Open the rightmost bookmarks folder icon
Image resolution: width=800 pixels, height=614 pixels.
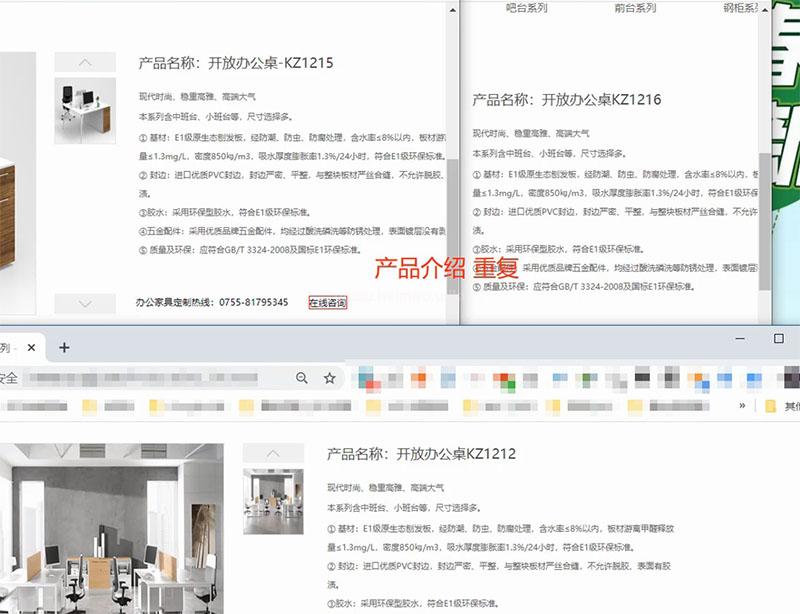tap(771, 406)
